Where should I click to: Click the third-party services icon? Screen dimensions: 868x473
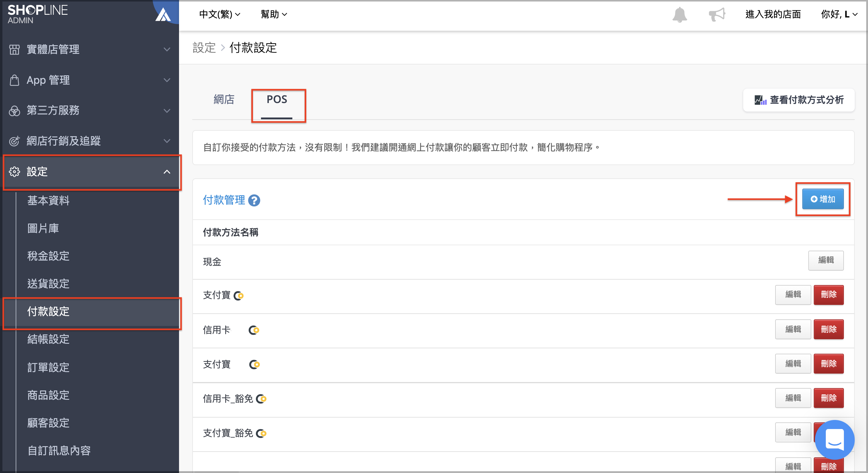pyautogui.click(x=14, y=111)
